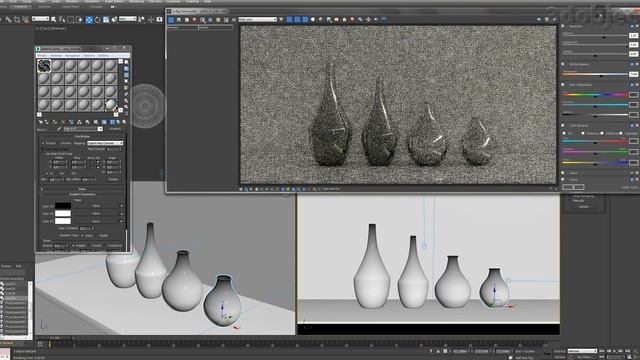Toggle Backlight in the Material Editor

click(x=126, y=69)
